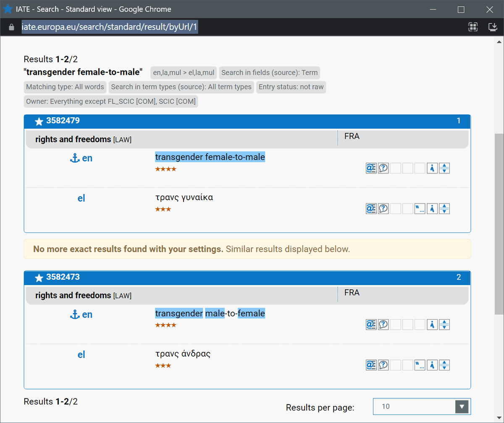
Task: Click 'Entry status: not raw' chip
Action: tap(291, 87)
